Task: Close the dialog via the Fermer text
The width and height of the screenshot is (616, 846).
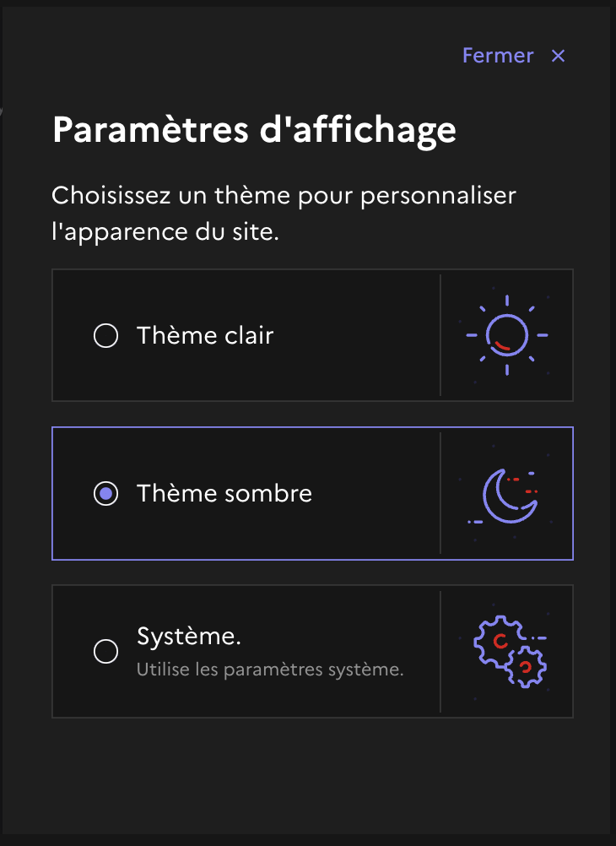Action: click(x=498, y=56)
